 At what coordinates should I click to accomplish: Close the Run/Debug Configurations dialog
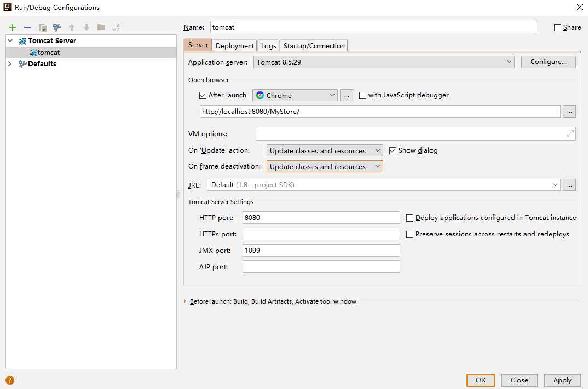point(579,7)
